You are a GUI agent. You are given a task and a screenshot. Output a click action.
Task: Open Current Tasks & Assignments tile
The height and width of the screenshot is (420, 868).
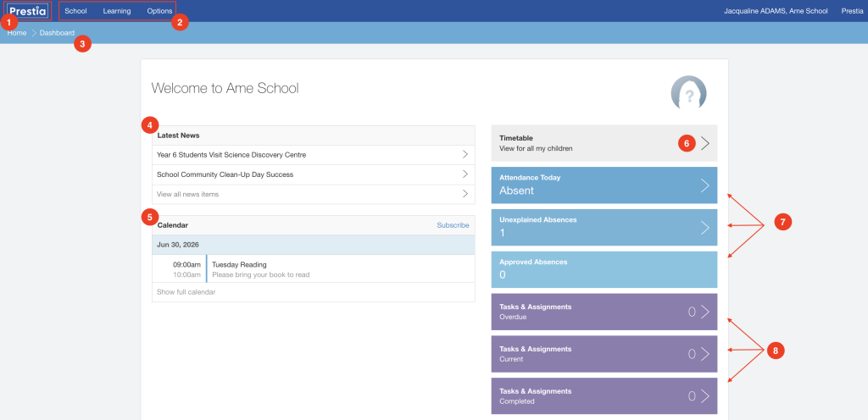(x=604, y=354)
